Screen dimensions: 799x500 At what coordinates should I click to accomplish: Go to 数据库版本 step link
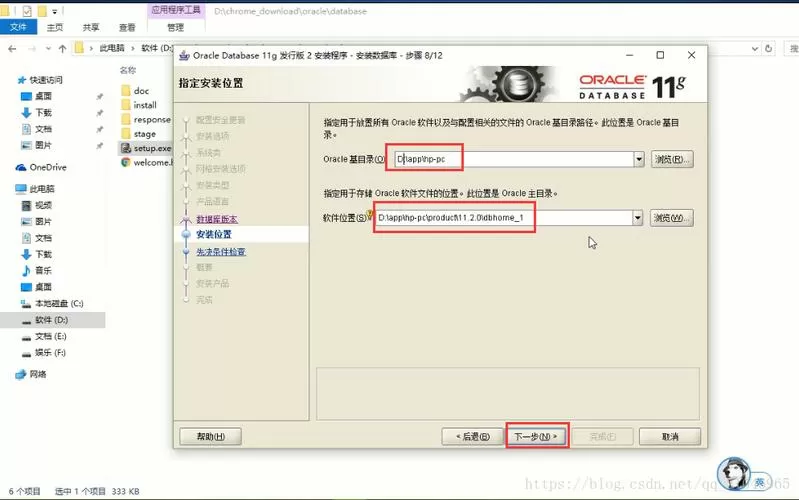pos(217,219)
